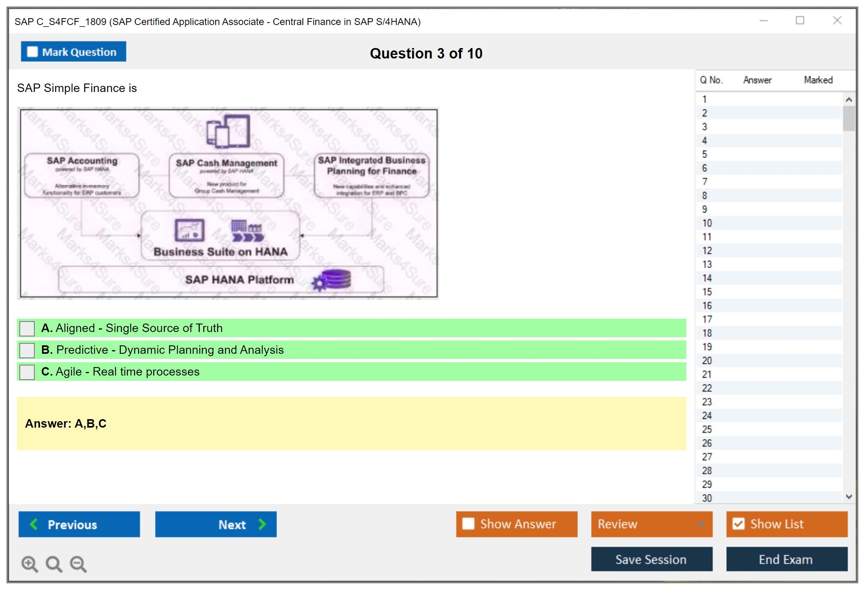Screen dimensions: 868x593
Task: Check answer option B, Predictive
Action: [27, 350]
